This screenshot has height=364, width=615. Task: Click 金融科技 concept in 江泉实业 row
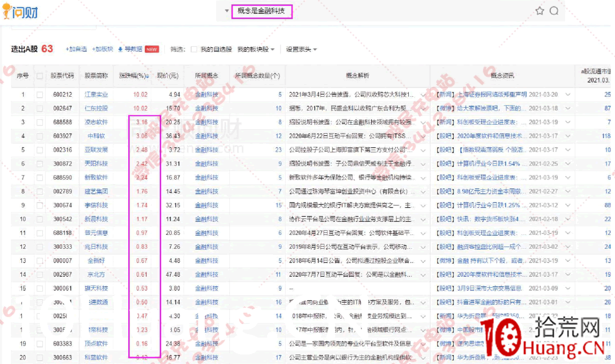[x=207, y=94]
